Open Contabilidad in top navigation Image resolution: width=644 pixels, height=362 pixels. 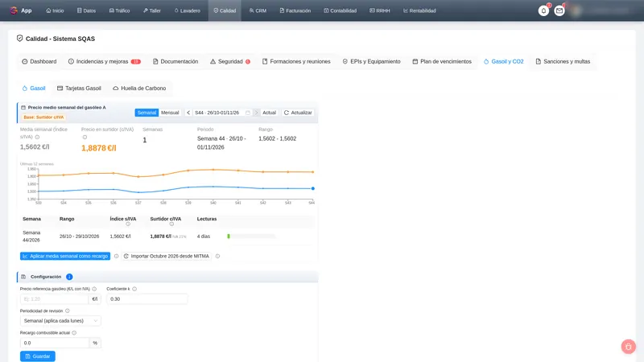click(x=340, y=10)
